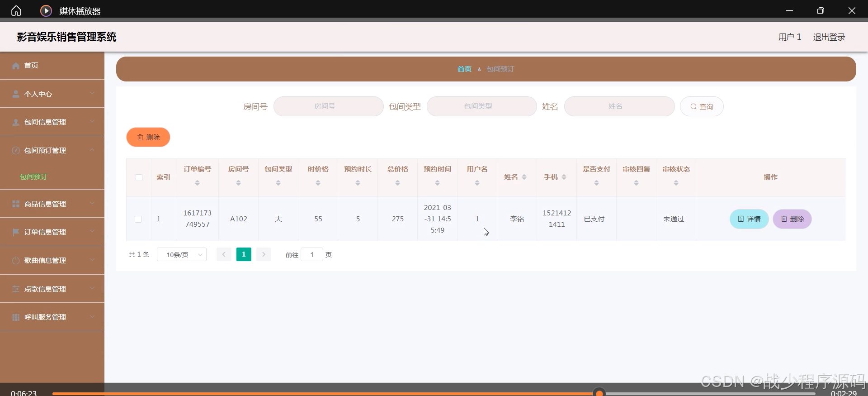Click the power icon beside 歌曲信息管理
The height and width of the screenshot is (396, 868).
[x=16, y=260]
